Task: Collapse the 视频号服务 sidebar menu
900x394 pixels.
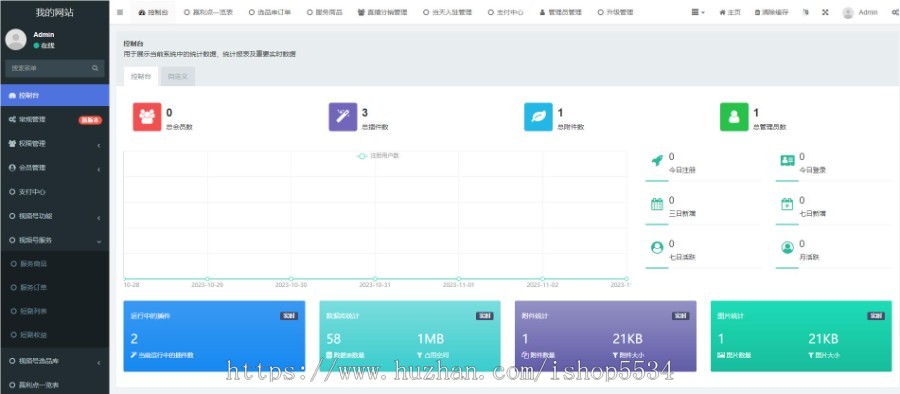Action: coord(55,240)
